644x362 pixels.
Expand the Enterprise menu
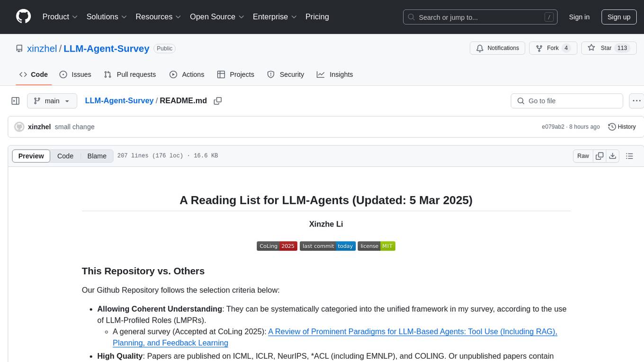pos(275,17)
